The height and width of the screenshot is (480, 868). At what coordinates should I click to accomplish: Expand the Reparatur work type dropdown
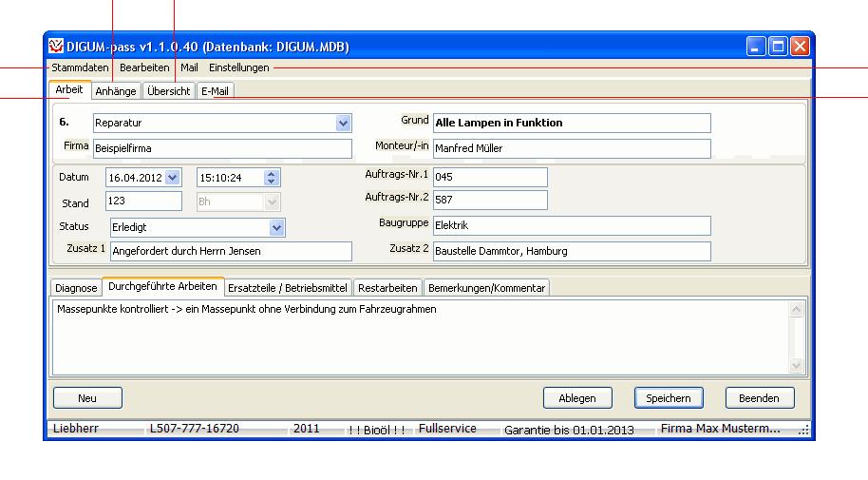(343, 123)
